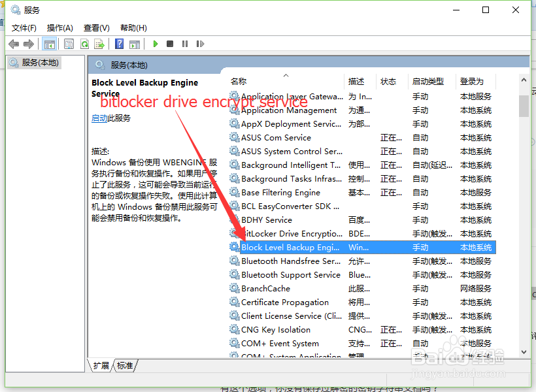536x392 pixels.
Task: Select AppX Deployment Service row
Action: [x=362, y=124]
